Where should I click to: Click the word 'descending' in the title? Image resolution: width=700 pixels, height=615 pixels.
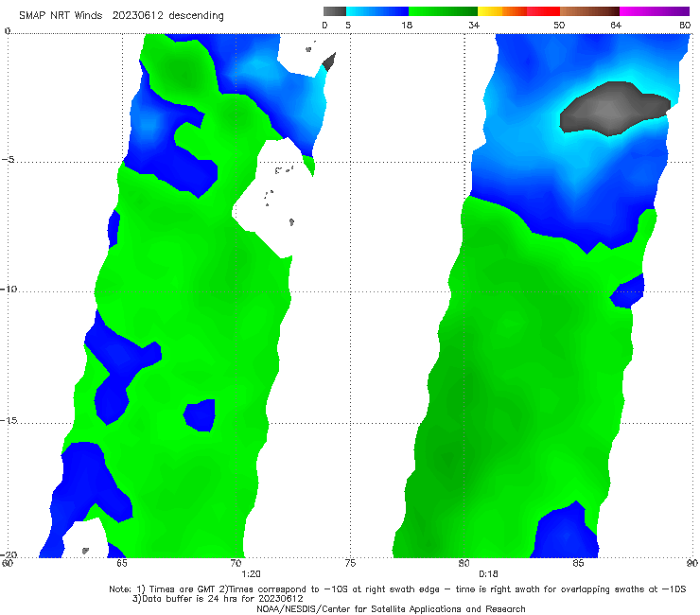click(197, 16)
